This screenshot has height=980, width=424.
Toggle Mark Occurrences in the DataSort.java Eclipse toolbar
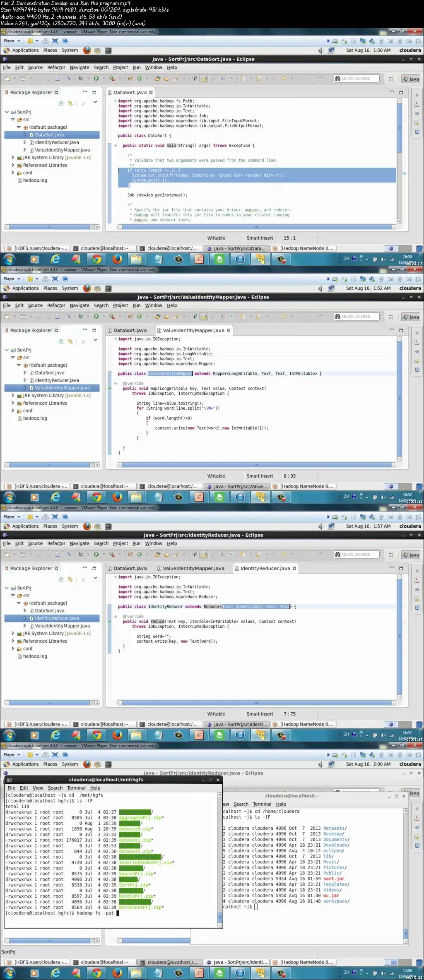point(204,78)
